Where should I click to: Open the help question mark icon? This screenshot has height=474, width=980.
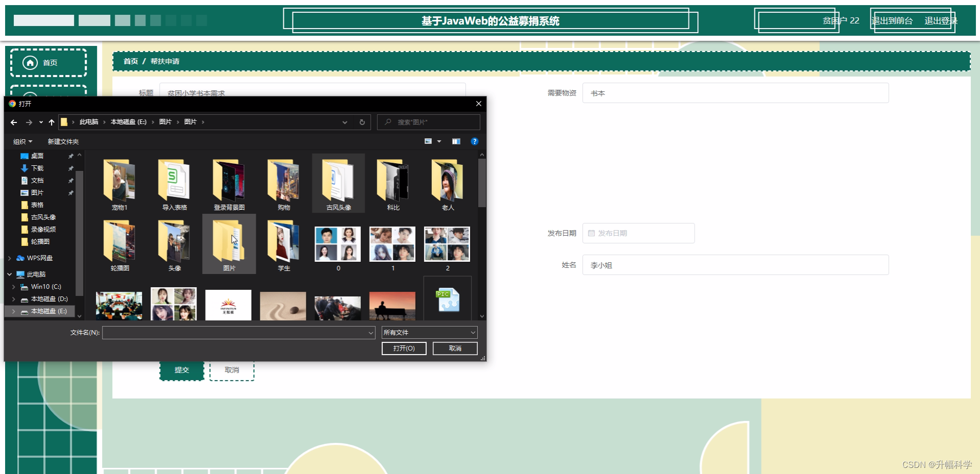(x=475, y=141)
